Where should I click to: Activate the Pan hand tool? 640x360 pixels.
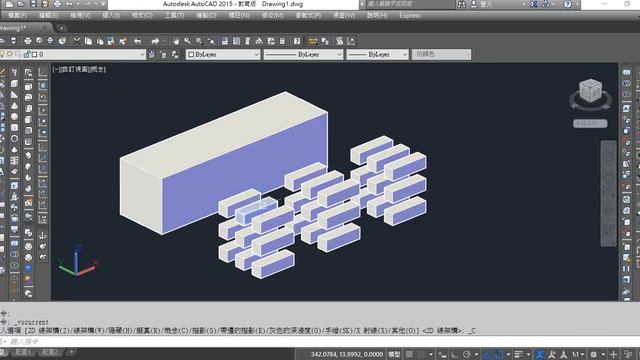pyautogui.click(x=176, y=41)
